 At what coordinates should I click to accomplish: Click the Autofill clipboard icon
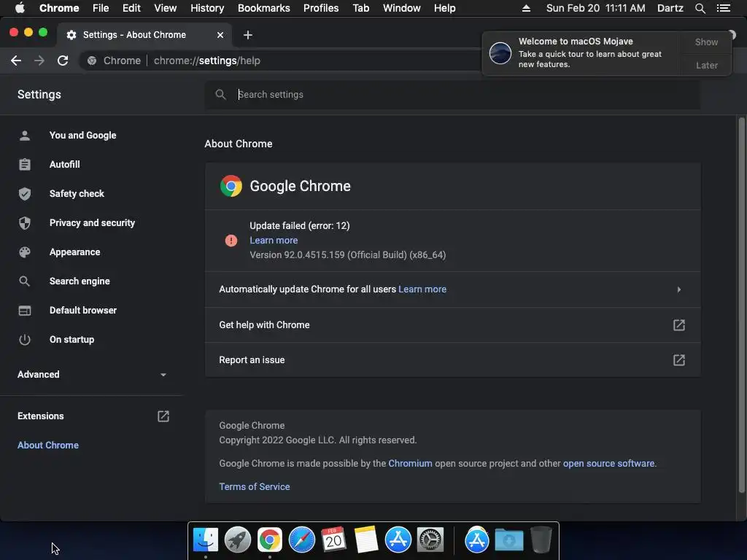click(x=25, y=165)
